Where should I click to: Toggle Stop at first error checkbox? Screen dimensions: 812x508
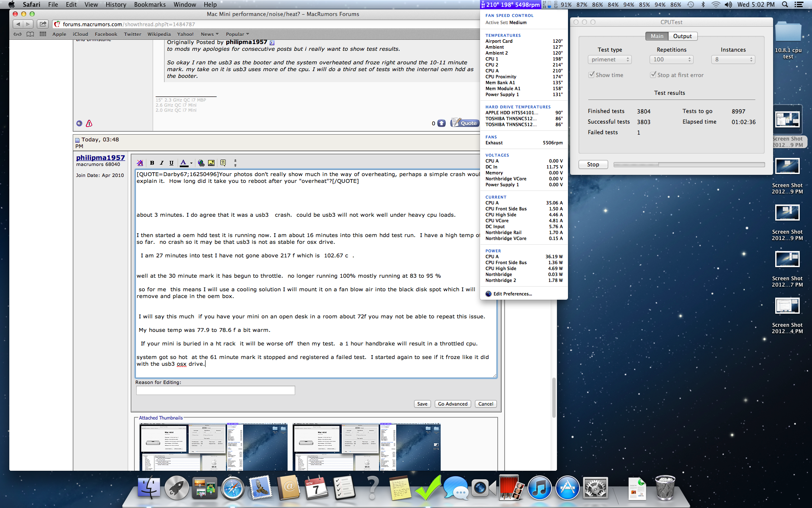coord(653,75)
